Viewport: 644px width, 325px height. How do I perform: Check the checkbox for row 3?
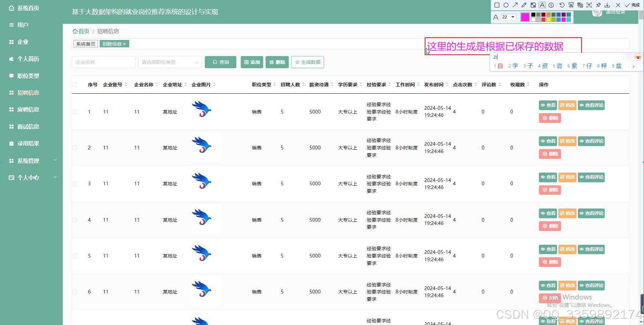pyautogui.click(x=75, y=184)
